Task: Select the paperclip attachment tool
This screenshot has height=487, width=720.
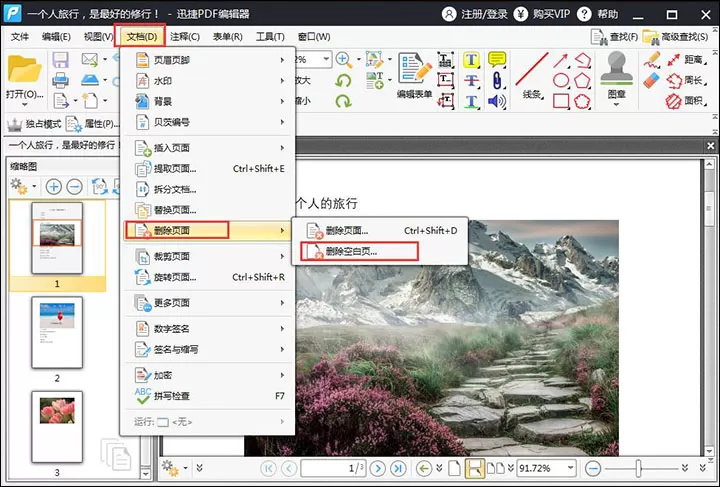Action: (x=497, y=81)
